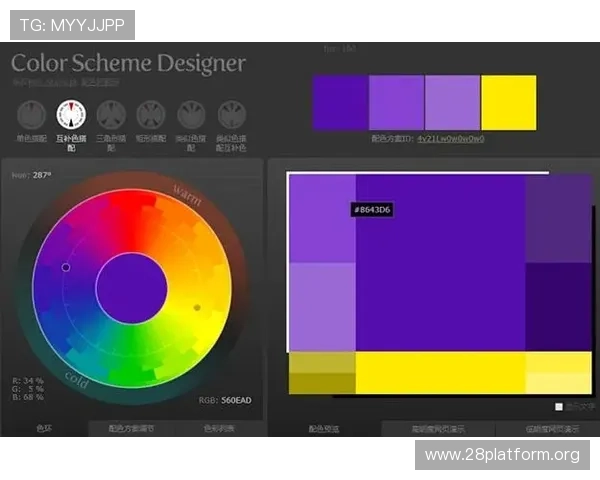This screenshot has width=600, height=480.
Task: Pick the analogous (类似色搭配) scheme icon
Action: 191,113
